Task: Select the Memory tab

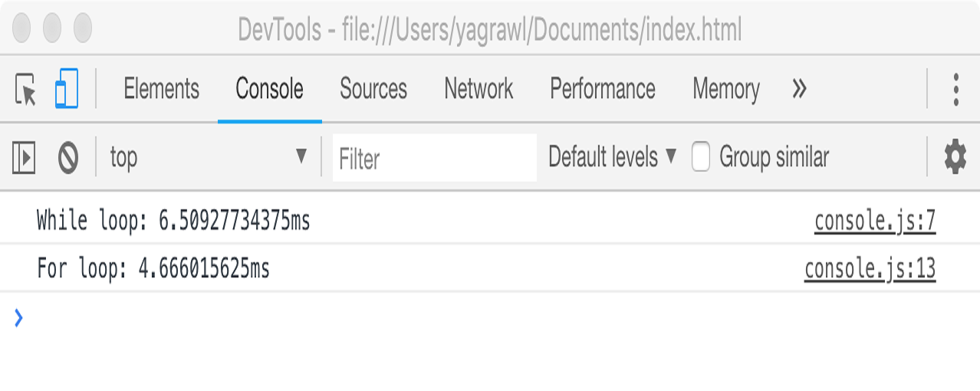Action: [725, 90]
